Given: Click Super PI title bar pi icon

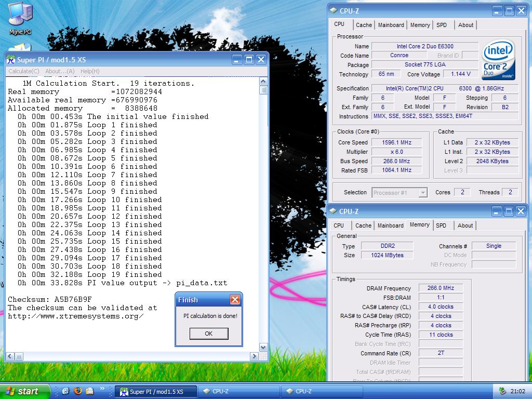Looking at the screenshot, I should click(x=11, y=59).
